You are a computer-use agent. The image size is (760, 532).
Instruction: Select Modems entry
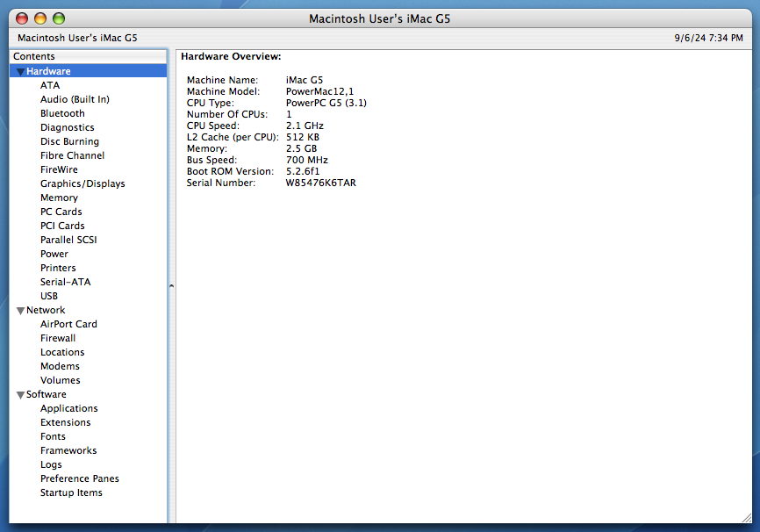[x=60, y=367]
